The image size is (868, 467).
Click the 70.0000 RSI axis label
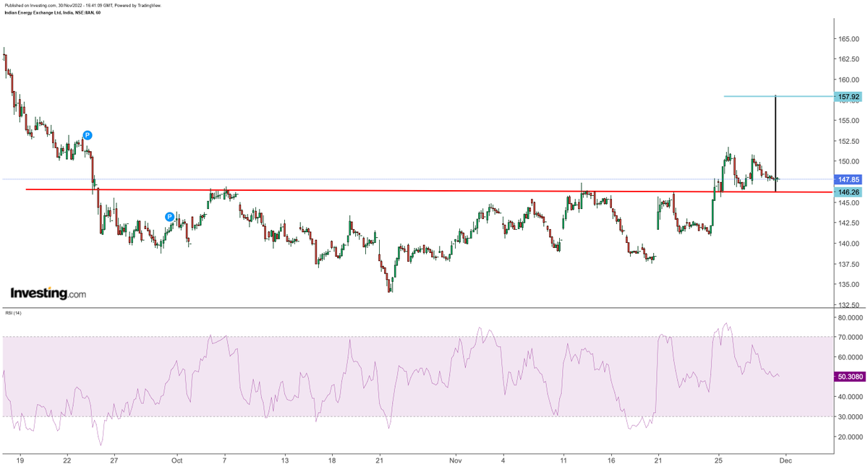pyautogui.click(x=850, y=337)
